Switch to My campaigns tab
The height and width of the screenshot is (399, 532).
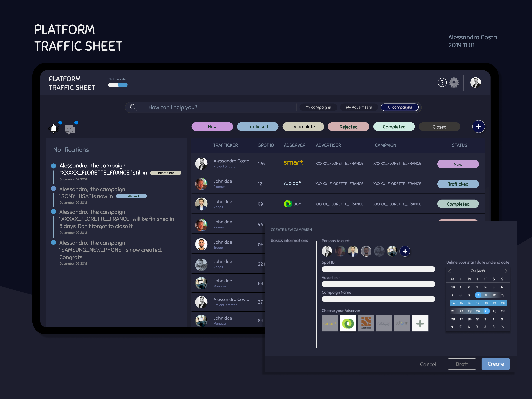tap(318, 107)
